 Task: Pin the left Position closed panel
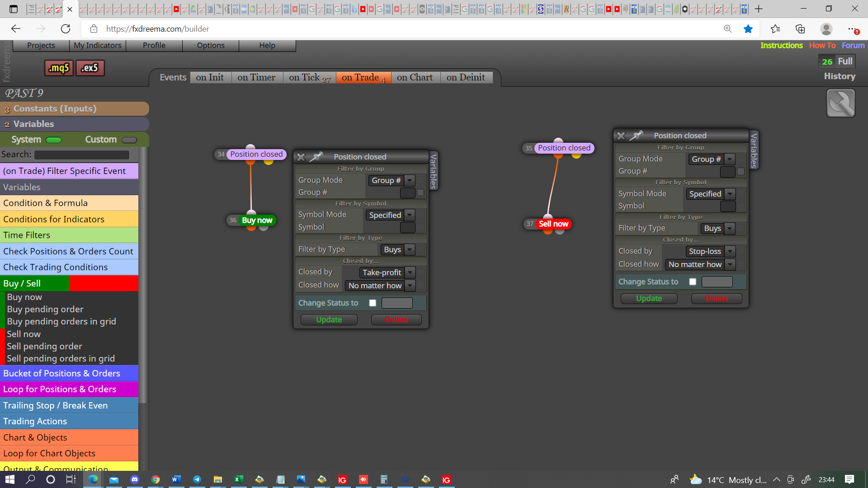tap(316, 157)
